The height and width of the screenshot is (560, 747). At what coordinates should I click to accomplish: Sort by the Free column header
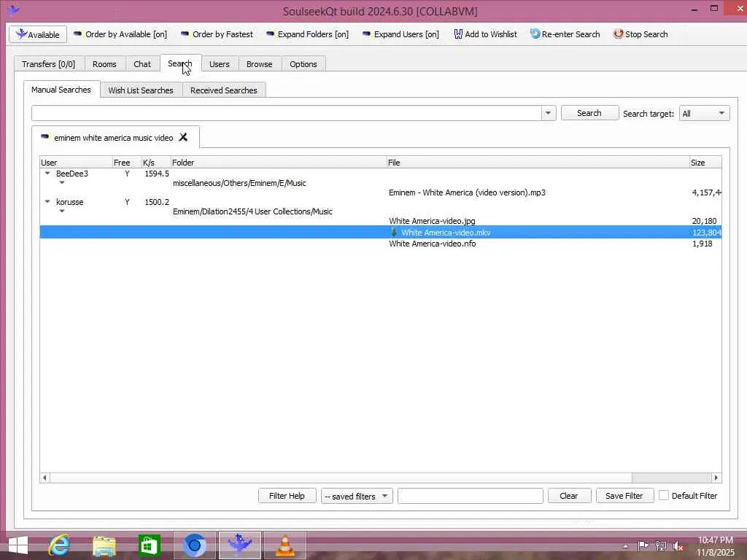(x=127, y=163)
